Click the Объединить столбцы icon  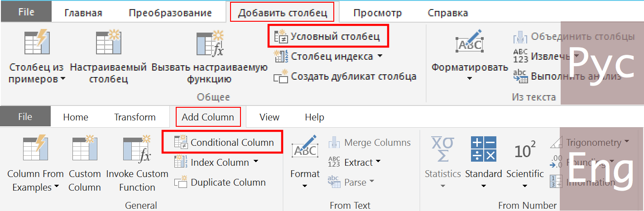point(521,36)
